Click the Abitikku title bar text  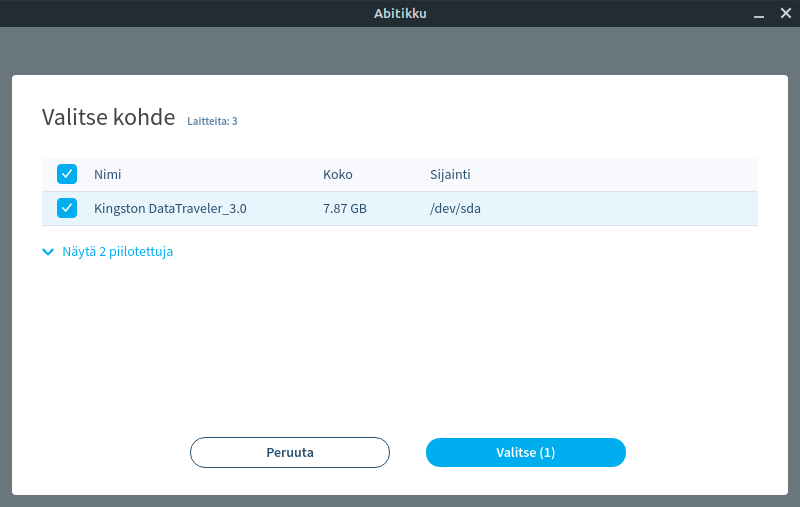click(400, 13)
